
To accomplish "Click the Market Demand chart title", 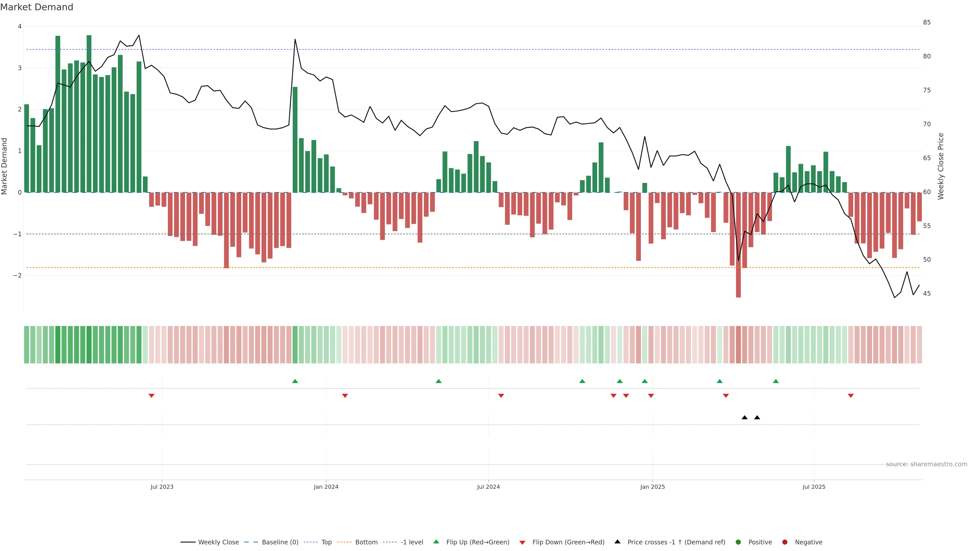I will pos(36,7).
